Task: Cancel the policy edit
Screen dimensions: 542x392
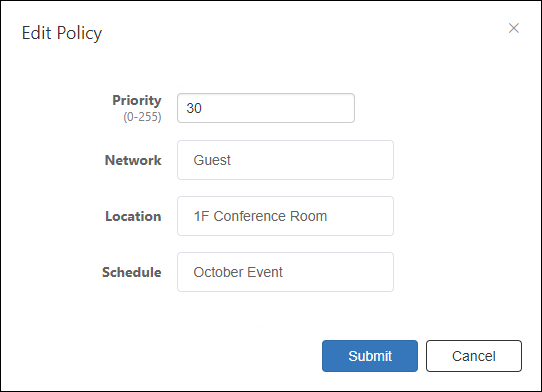Action: (474, 356)
